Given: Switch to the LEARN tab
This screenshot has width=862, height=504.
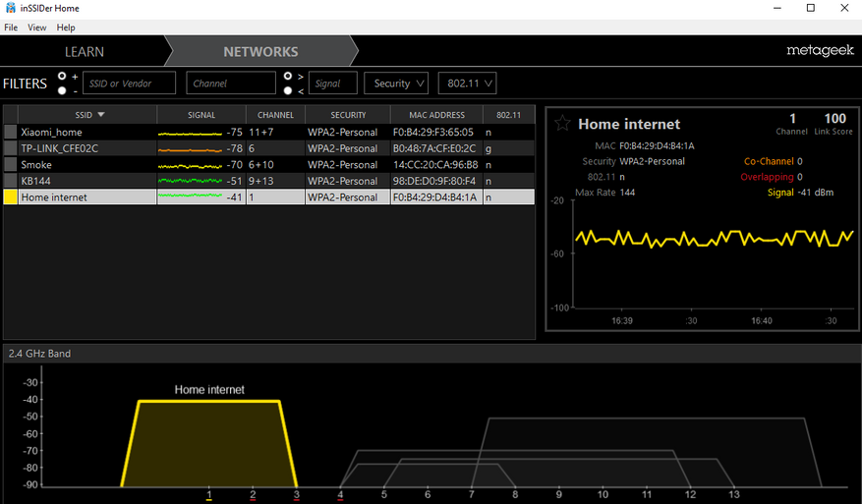Looking at the screenshot, I should 85,52.
